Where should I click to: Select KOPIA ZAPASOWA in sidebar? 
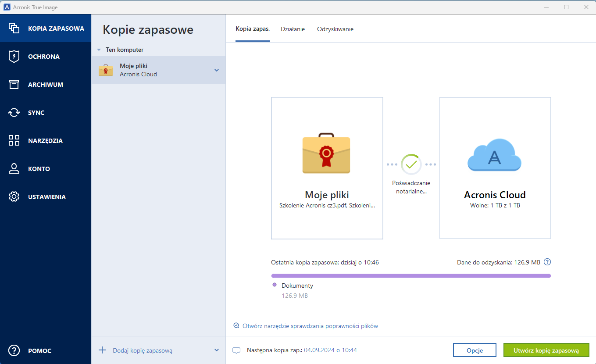click(x=46, y=28)
